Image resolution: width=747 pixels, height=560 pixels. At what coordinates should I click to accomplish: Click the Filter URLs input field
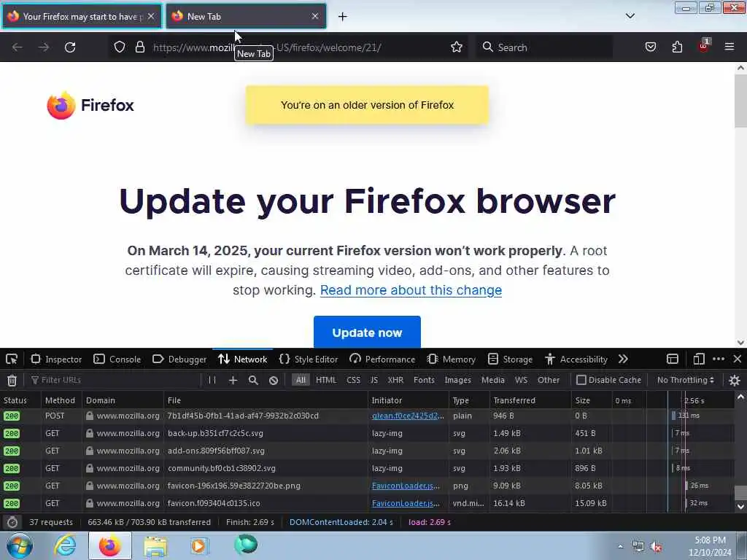click(x=115, y=380)
